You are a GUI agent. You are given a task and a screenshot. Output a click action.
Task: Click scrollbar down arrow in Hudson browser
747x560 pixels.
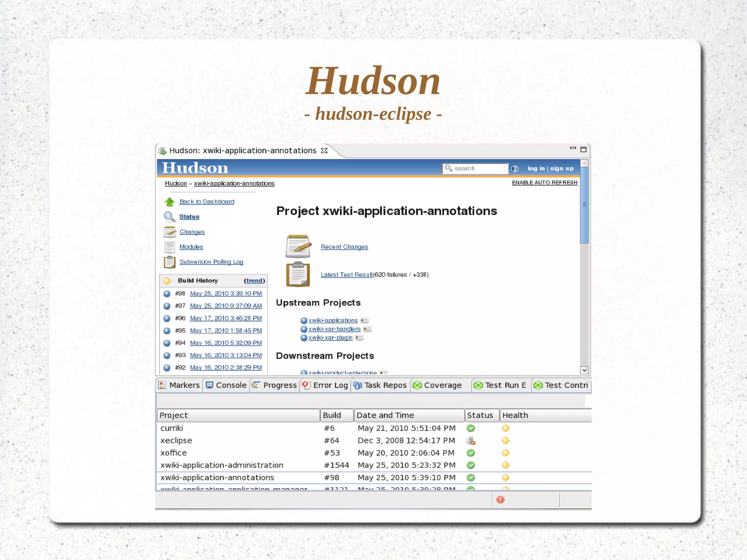584,370
